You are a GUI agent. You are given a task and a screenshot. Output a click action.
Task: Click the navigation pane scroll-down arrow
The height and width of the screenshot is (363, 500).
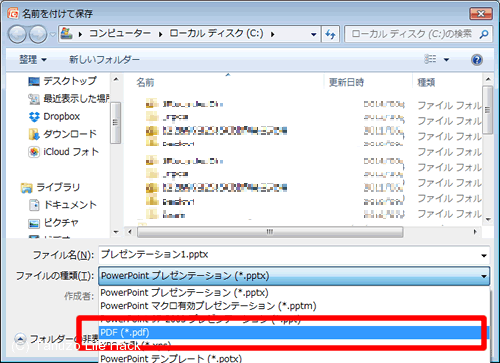[116, 232]
